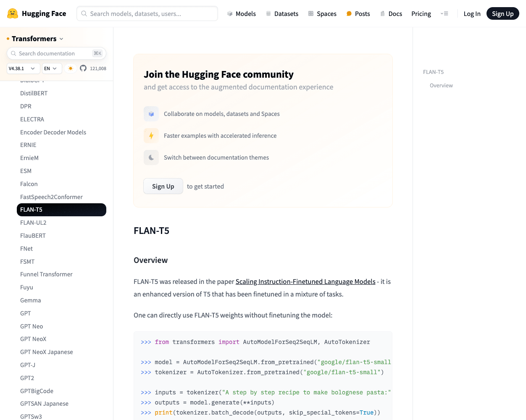Click the dark Sign Up button in header
This screenshot has height=420, width=526.
[x=503, y=13]
